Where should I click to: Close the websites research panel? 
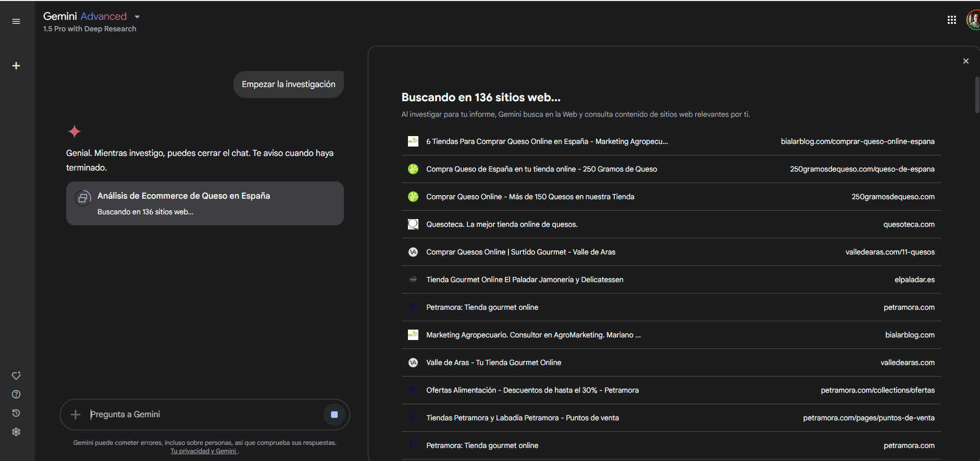[965, 61]
